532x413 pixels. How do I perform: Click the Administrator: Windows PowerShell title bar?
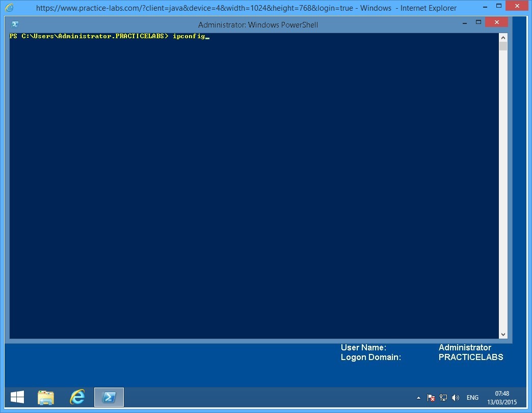click(x=258, y=24)
